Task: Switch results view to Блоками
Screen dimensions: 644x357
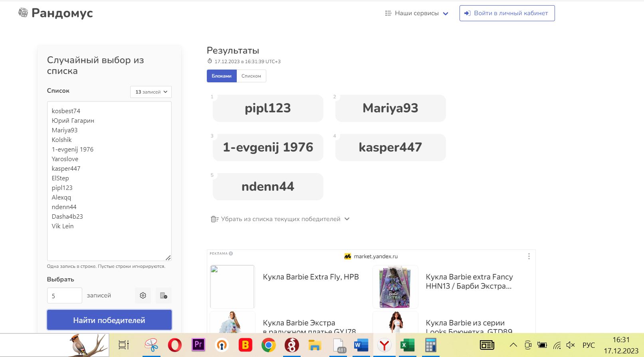Action: click(222, 76)
